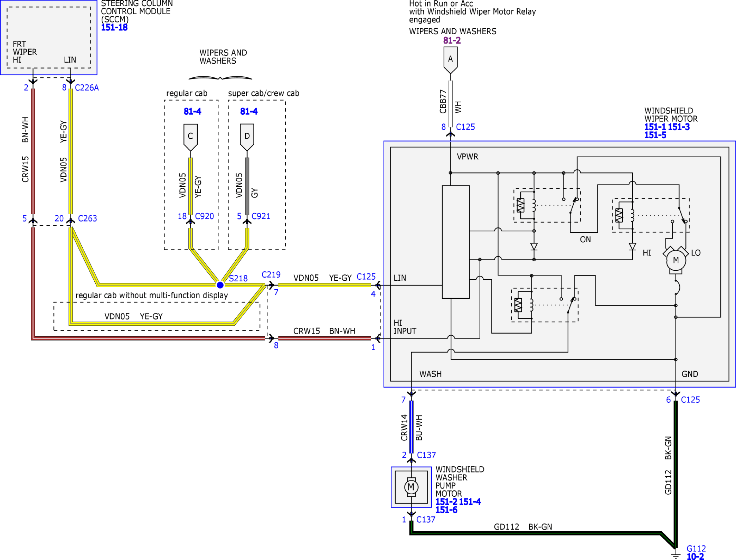Click the off-page connector A symbol

tap(451, 60)
